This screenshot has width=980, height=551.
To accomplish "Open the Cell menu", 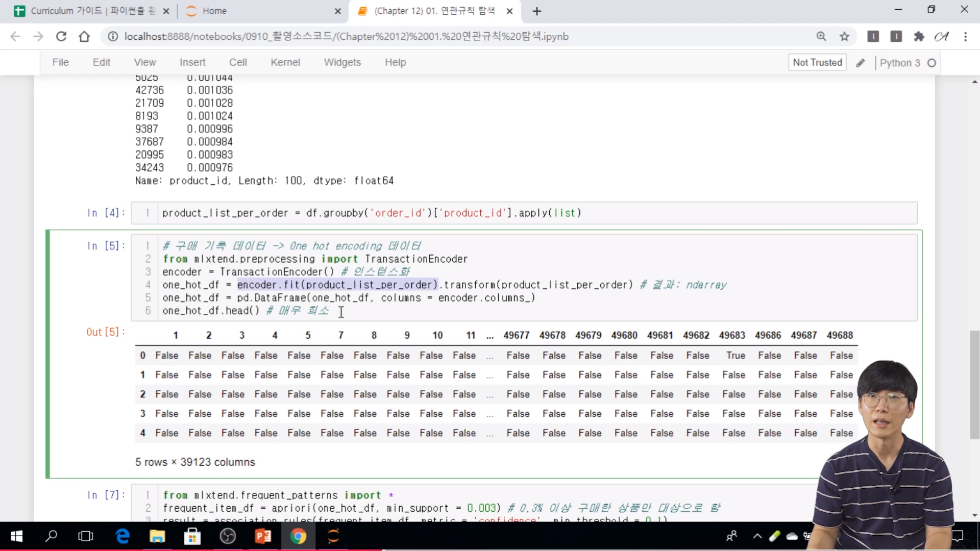I will coord(238,62).
